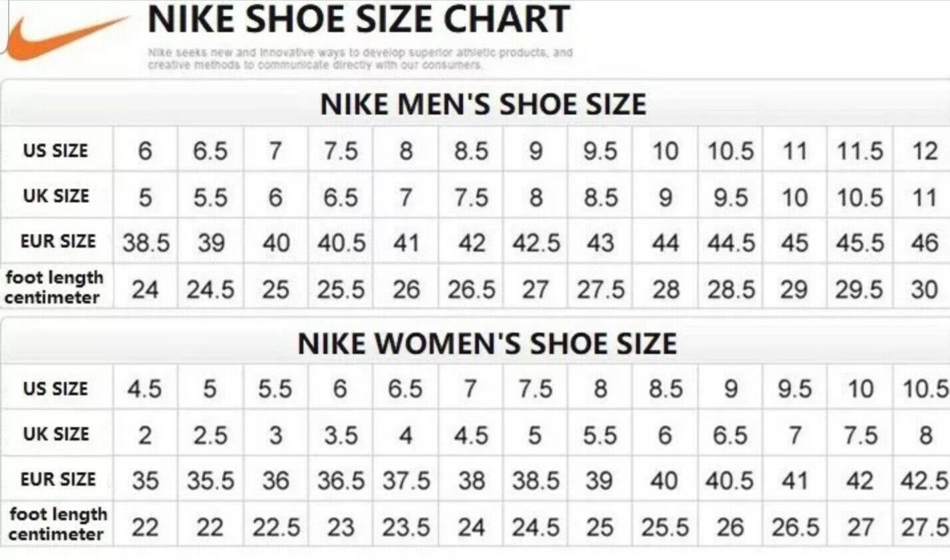950x560 pixels.
Task: Select women's US size 4.5 cell
Action: [144, 388]
